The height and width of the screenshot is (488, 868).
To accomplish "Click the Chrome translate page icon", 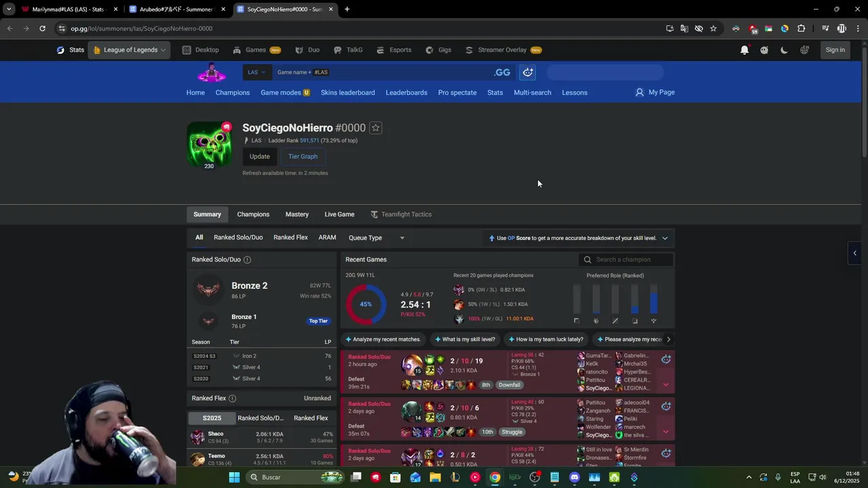I will (x=684, y=28).
